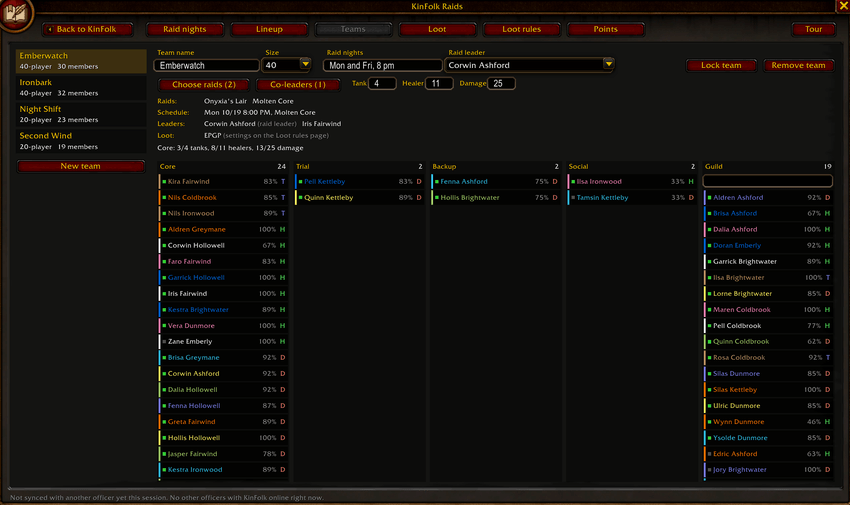The height and width of the screenshot is (505, 850).
Task: Close the KinFolk Raids window
Action: [x=843, y=6]
